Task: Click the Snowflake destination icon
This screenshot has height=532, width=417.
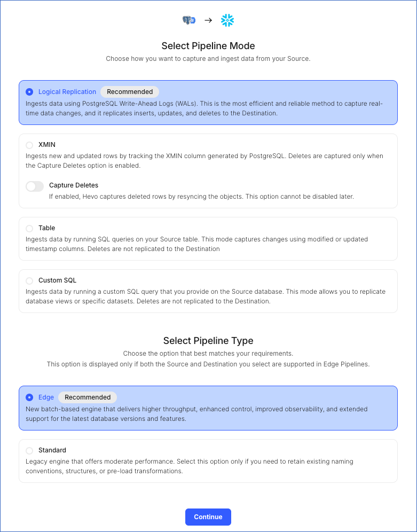Action: (226, 20)
